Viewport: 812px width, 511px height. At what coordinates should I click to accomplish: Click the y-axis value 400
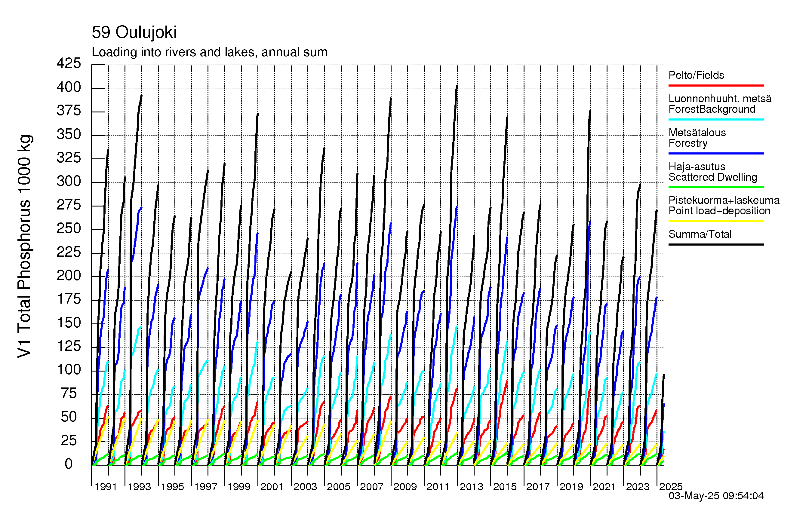tap(69, 87)
